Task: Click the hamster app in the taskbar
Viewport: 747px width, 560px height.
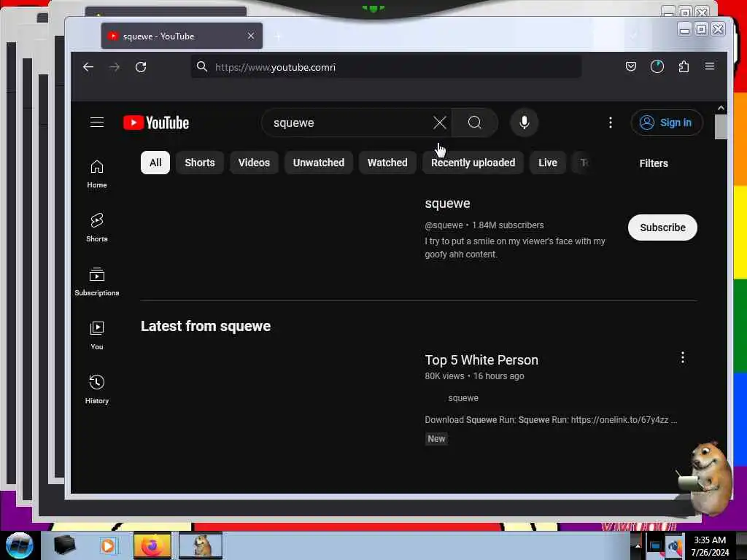Action: 201,546
